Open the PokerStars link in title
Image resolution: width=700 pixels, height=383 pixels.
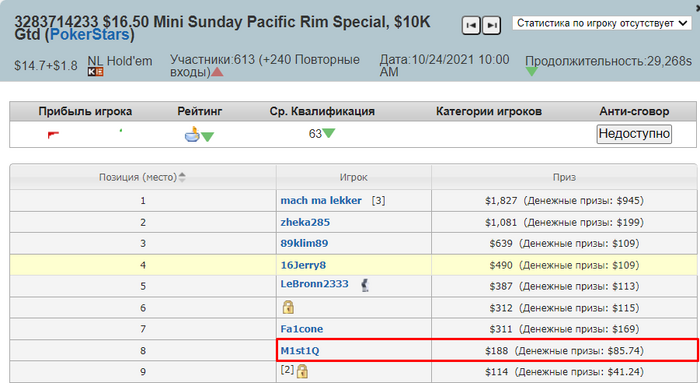point(90,34)
